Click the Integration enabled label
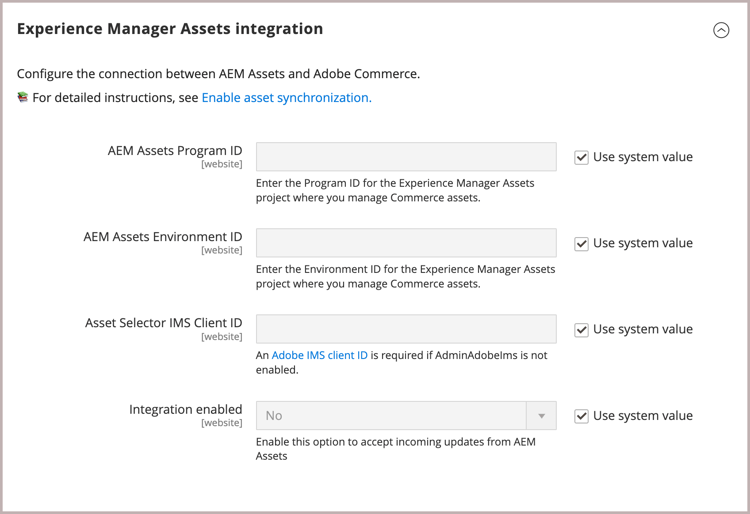Screen dimensions: 750x514 [x=186, y=409]
